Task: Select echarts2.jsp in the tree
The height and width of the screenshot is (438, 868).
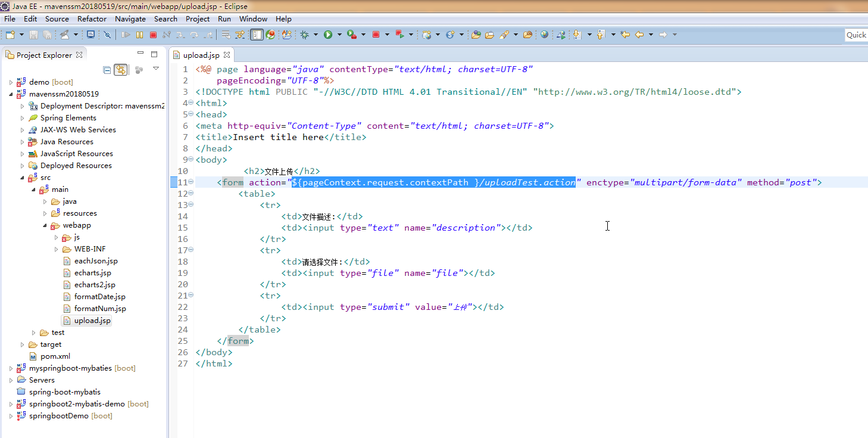Action: (95, 285)
